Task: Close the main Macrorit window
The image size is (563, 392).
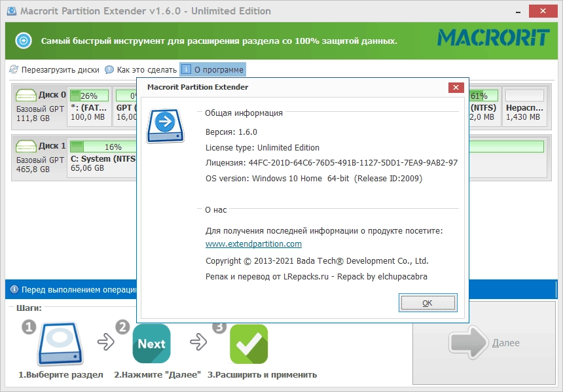Action: pos(543,11)
